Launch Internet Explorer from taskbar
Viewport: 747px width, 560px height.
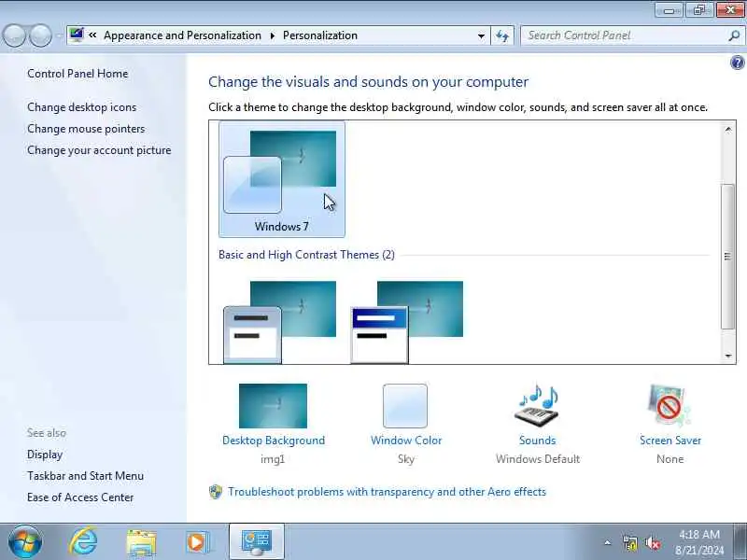pos(83,542)
